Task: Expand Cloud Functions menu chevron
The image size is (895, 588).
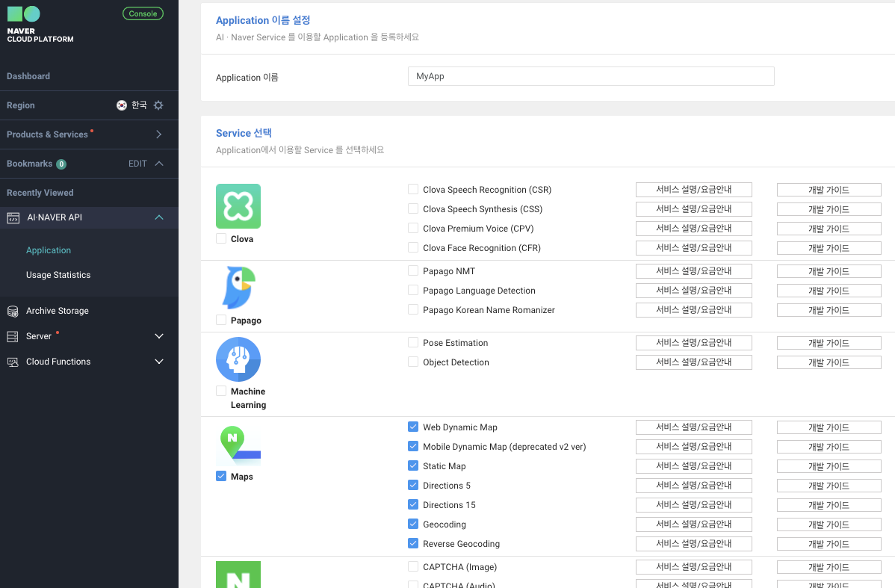Action: click(159, 362)
